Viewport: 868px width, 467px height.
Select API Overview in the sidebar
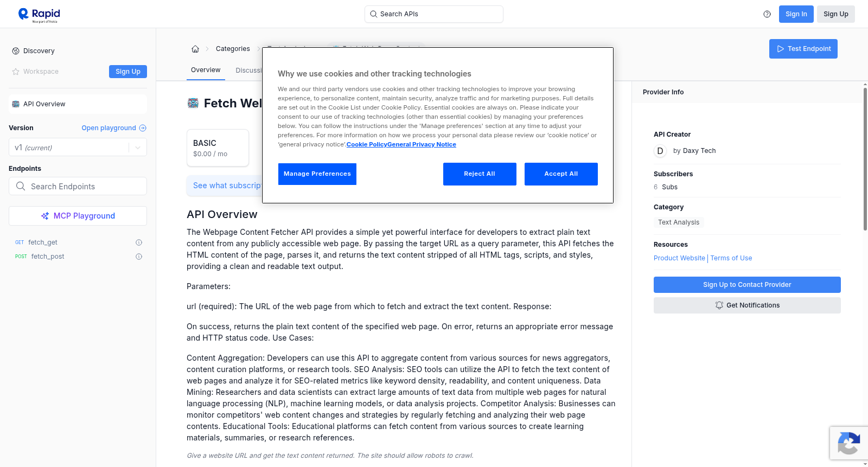tap(78, 104)
